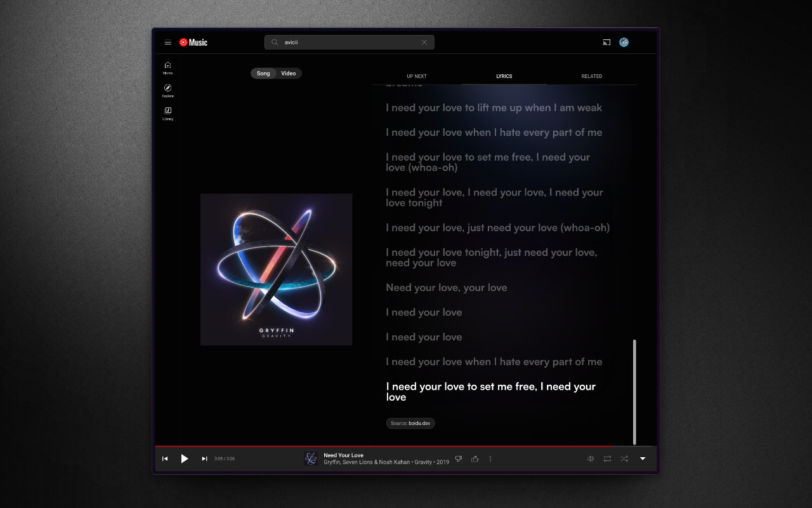This screenshot has height=508, width=812.
Task: Collapse the player page with down arrow
Action: 643,458
